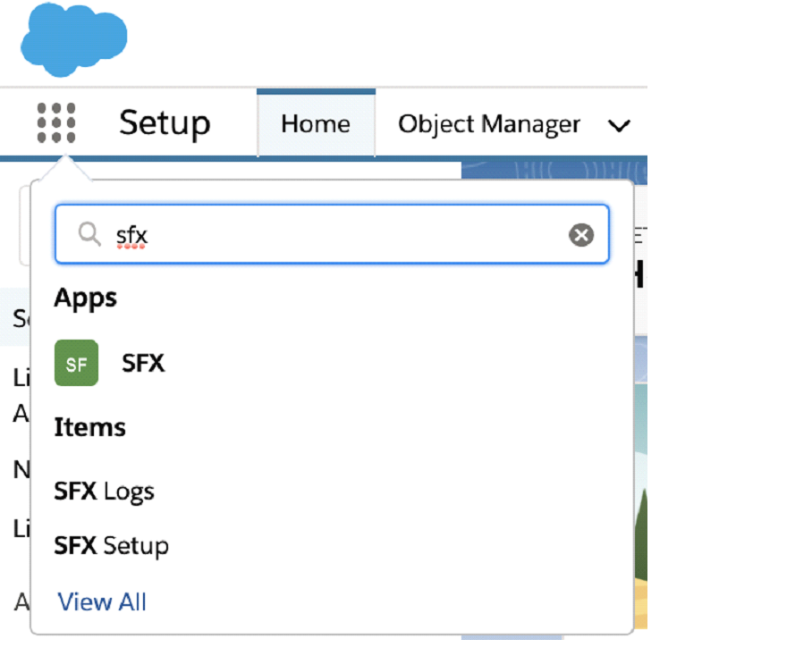Click the Salesforce cloud logo
812x664 pixels.
point(73,39)
